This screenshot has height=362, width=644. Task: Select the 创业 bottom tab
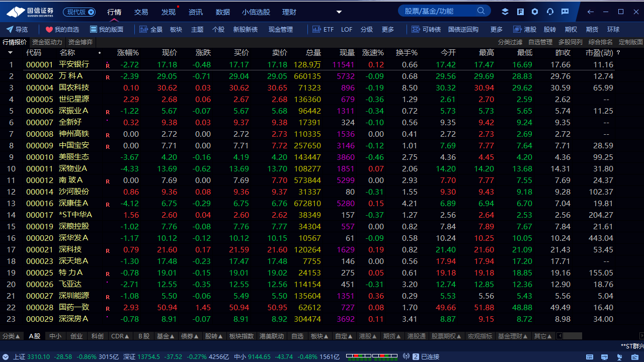click(x=76, y=336)
